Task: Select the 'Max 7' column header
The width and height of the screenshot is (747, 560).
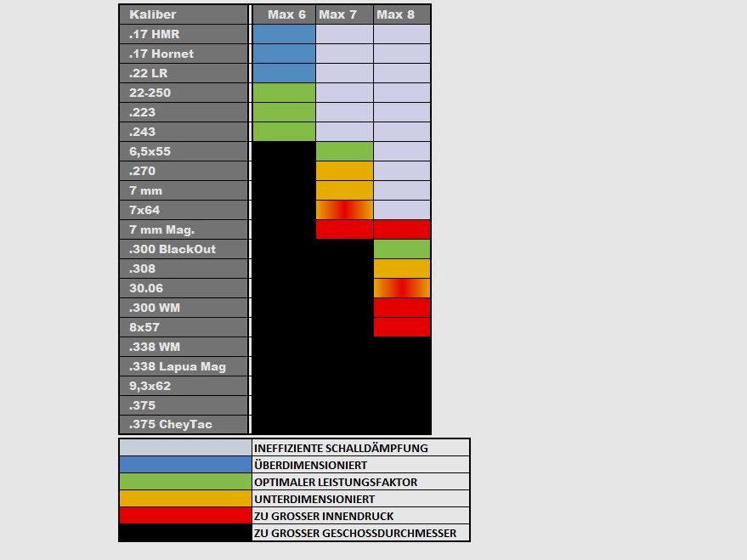Action: 344,14
